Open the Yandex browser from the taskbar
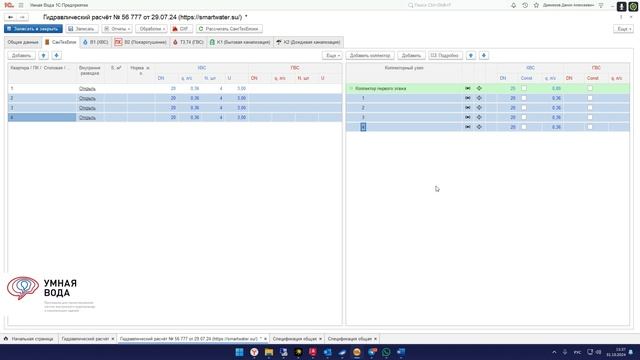Image resolution: width=640 pixels, height=360 pixels. (x=254, y=352)
